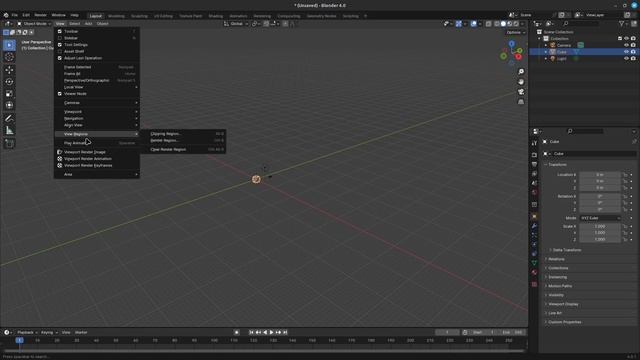Viewport: 640px width, 360px height.
Task: Open the World properties tab
Action: pyautogui.click(x=534, y=192)
